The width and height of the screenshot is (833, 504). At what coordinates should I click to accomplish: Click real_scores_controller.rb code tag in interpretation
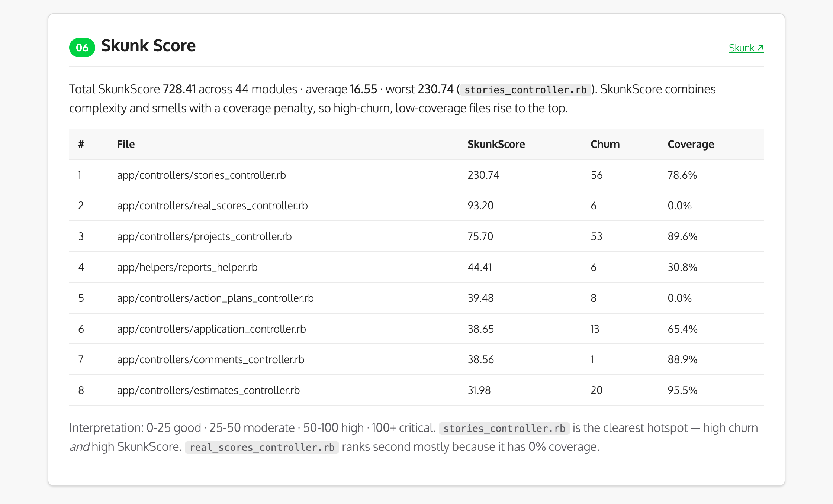click(262, 447)
